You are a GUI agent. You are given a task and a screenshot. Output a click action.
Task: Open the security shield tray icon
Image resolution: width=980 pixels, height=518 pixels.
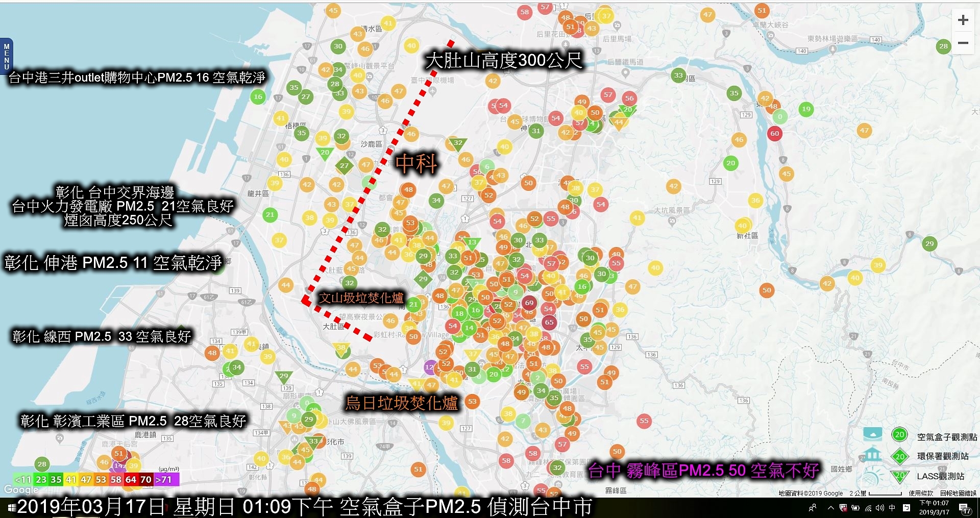[x=843, y=508]
